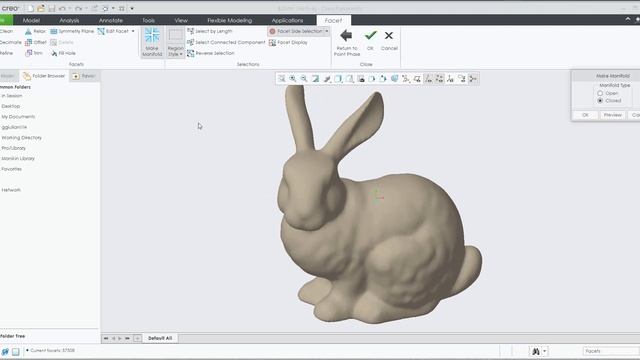
Task: Click the Relax facet tool
Action: [35, 31]
